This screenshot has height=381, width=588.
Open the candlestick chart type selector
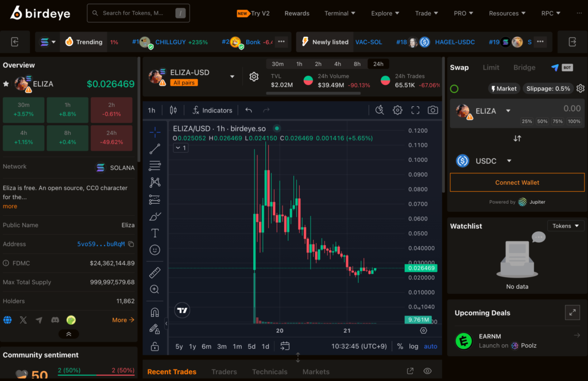(173, 110)
